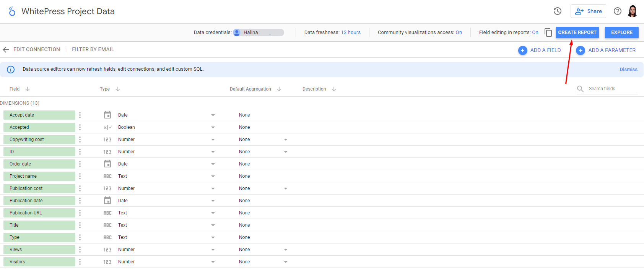Image resolution: width=644 pixels, height=279 pixels.
Task: Click Create Report button
Action: 577,32
